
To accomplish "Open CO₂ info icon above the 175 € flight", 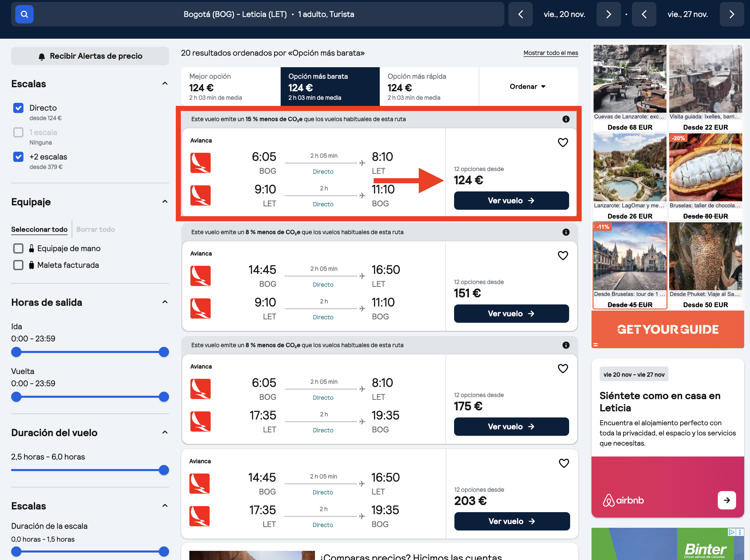I will click(566, 345).
